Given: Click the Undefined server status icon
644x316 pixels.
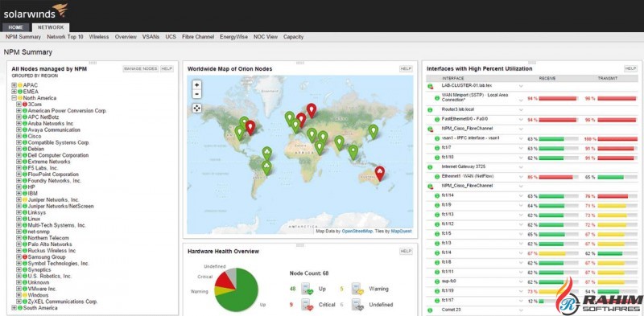Looking at the screenshot, I should 357,305.
